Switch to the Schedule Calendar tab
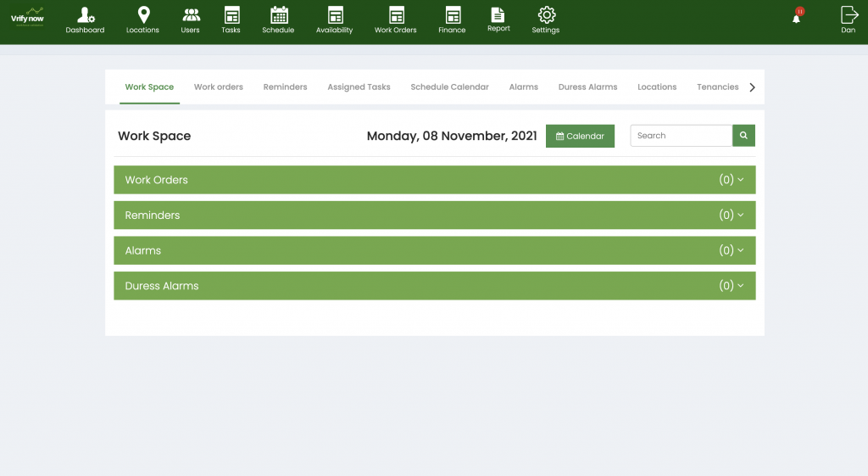 tap(449, 87)
